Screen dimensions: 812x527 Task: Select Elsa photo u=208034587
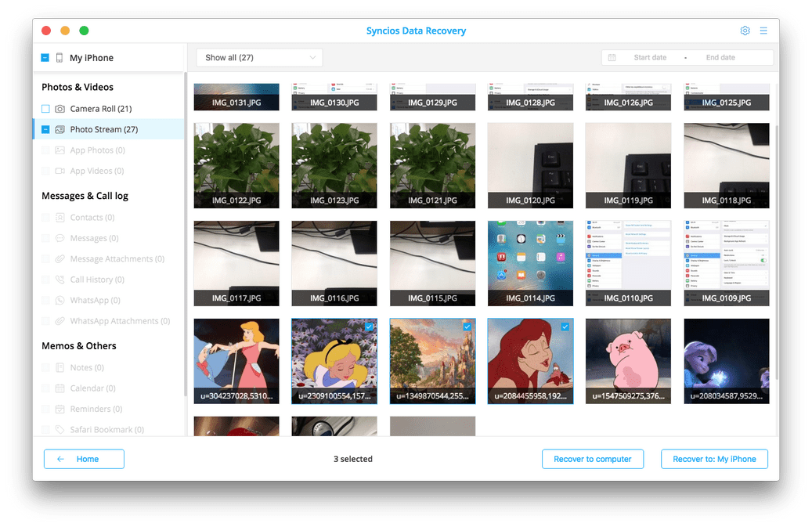tap(727, 361)
